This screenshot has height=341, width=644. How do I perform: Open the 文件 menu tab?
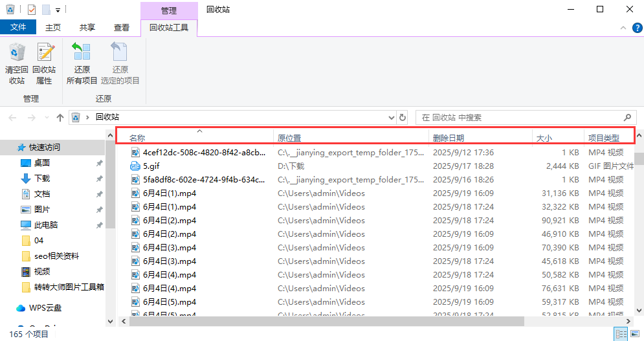pos(18,27)
